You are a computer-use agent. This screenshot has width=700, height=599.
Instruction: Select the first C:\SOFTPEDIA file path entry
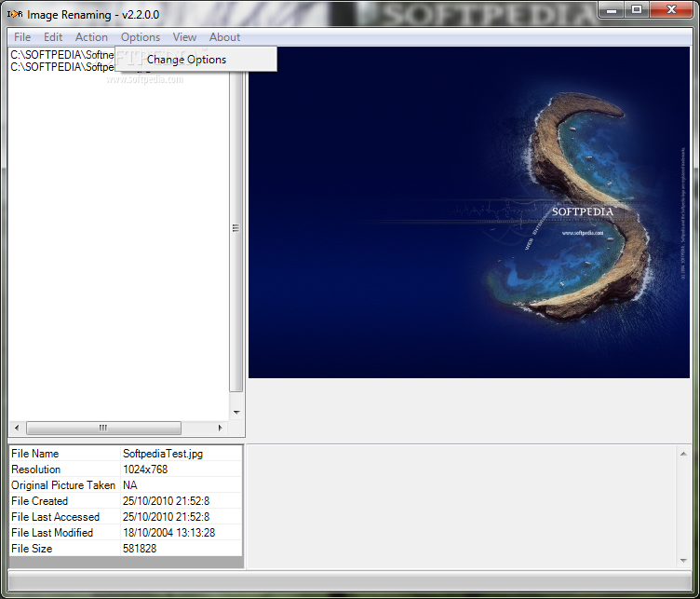coord(62,54)
